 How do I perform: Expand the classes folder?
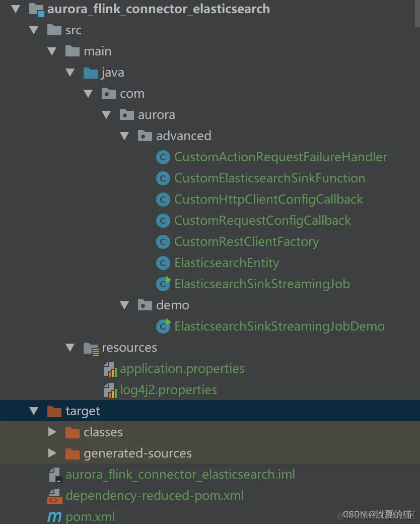pos(52,432)
